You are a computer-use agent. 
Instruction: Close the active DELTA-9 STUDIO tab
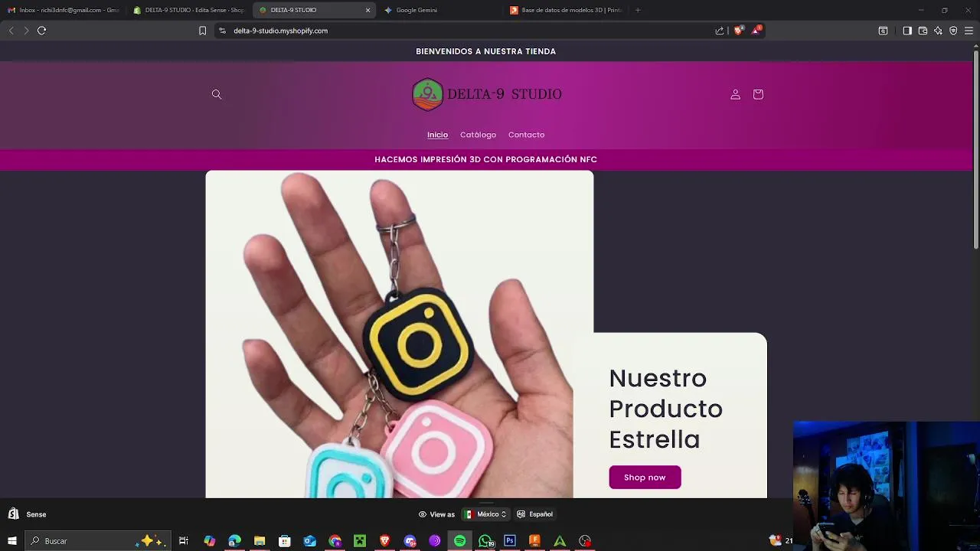coord(367,10)
